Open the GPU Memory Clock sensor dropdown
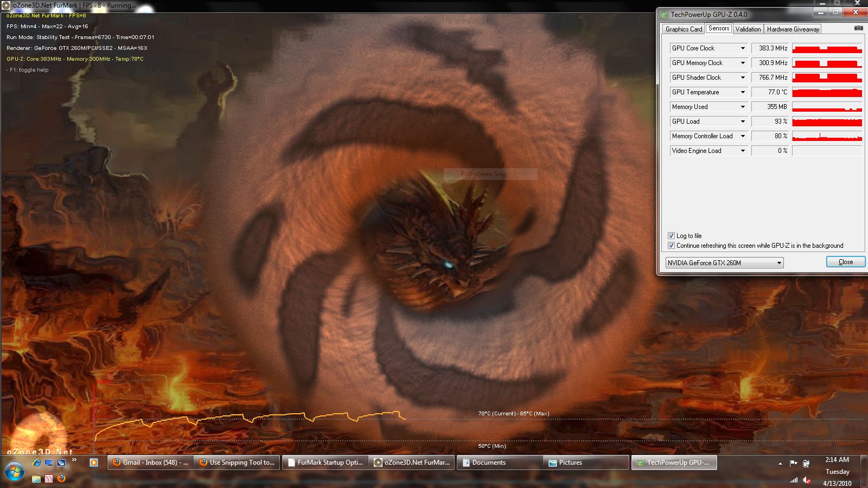 (x=709, y=63)
